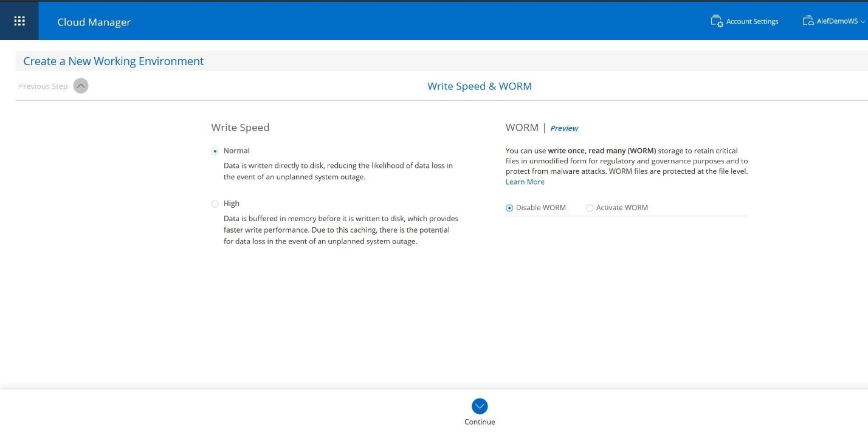Click the High option label
This screenshot has height=432, width=868.
coord(232,204)
